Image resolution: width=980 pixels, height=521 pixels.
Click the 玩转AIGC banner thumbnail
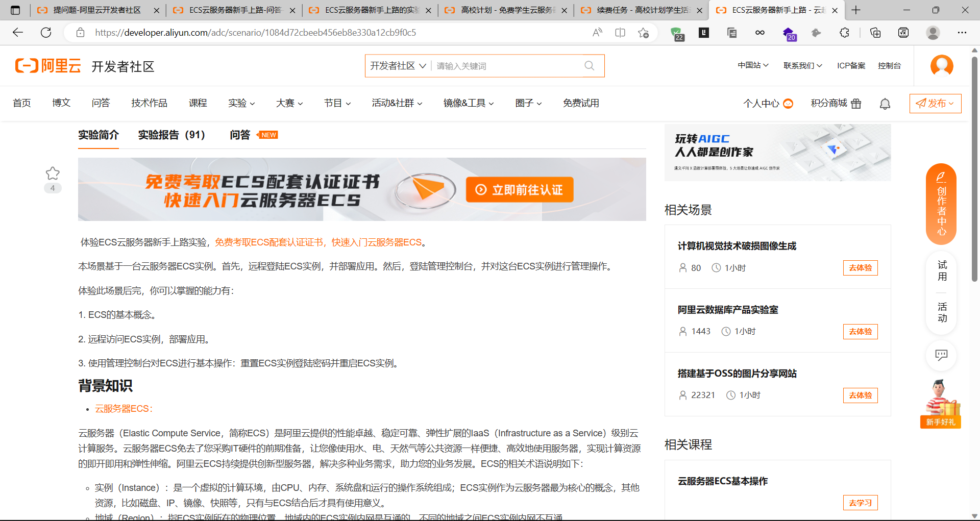tap(777, 153)
